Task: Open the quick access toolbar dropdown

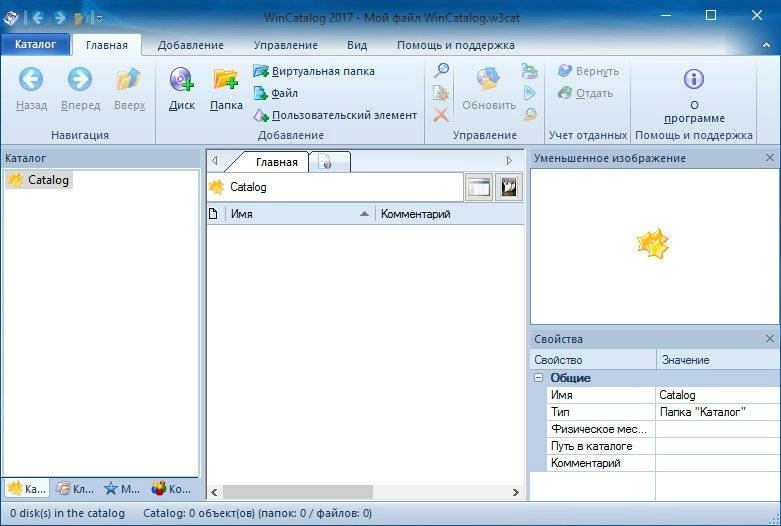Action: (100, 19)
